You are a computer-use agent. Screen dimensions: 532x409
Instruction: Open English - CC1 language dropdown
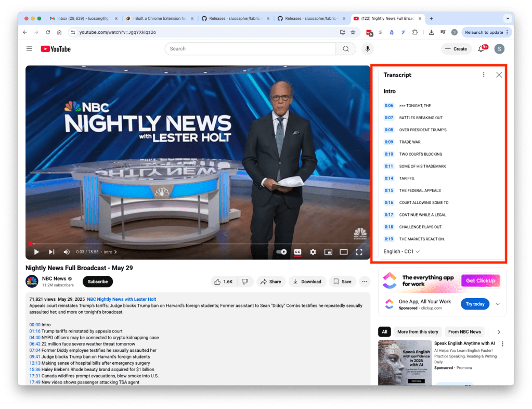tap(401, 251)
